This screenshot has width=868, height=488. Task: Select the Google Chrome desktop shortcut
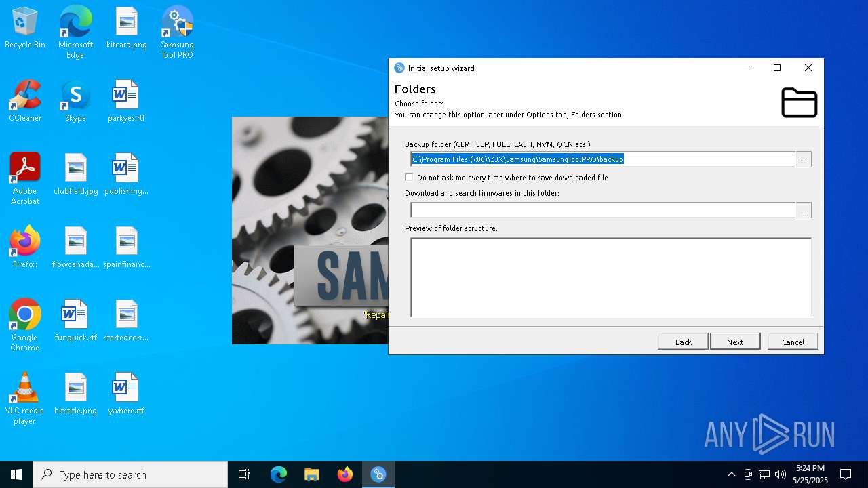(x=25, y=325)
